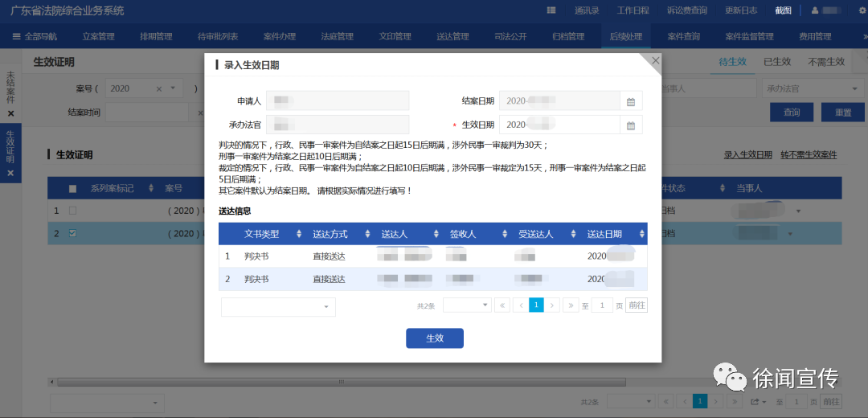The image size is (868, 418).
Task: Expand 当事人 dropdown in row 1
Action: pos(798,211)
